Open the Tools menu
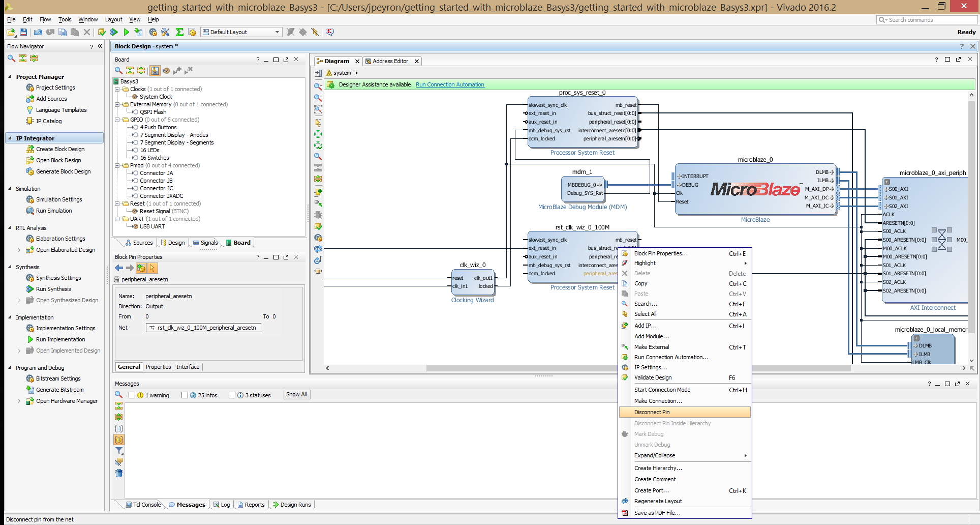The height and width of the screenshot is (525, 980). coord(65,19)
